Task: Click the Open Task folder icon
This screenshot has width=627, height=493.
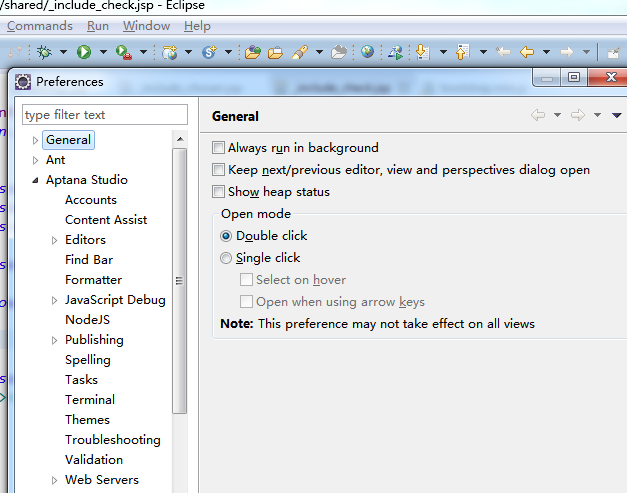Action: point(276,52)
